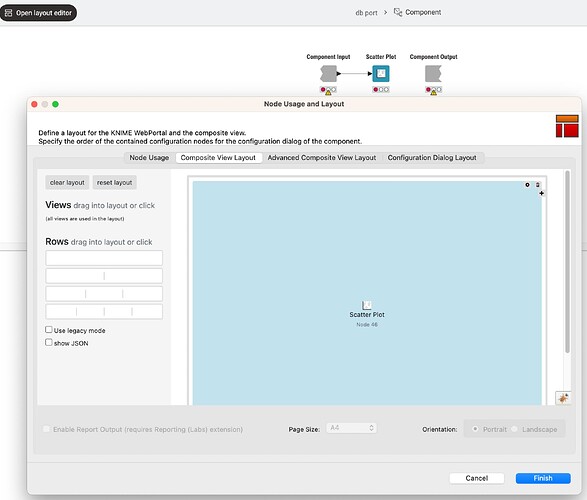The width and height of the screenshot is (587, 500).
Task: Click the debug bug icon
Action: [x=563, y=398]
